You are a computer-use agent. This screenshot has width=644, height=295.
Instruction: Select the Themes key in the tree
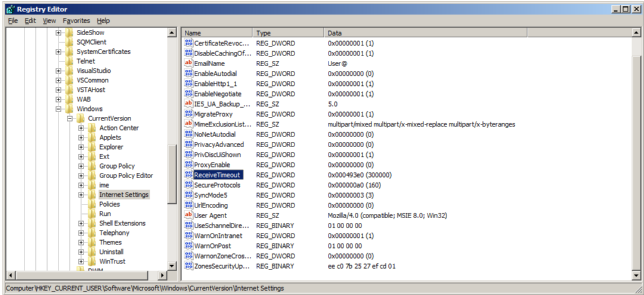pyautogui.click(x=110, y=242)
